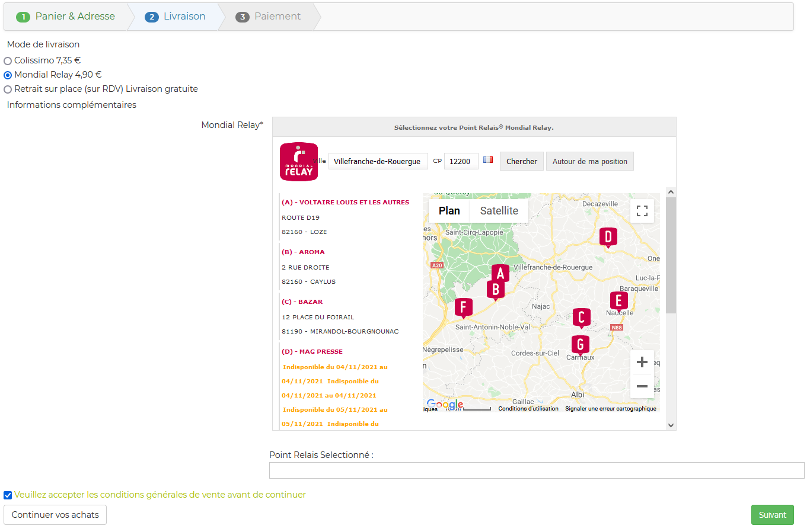This screenshot has width=810, height=532.
Task: Click map marker F pin
Action: (x=463, y=307)
